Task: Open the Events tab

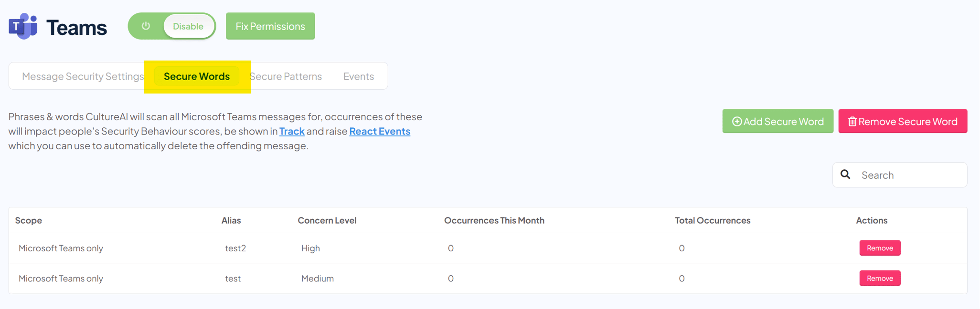Action: [358, 76]
